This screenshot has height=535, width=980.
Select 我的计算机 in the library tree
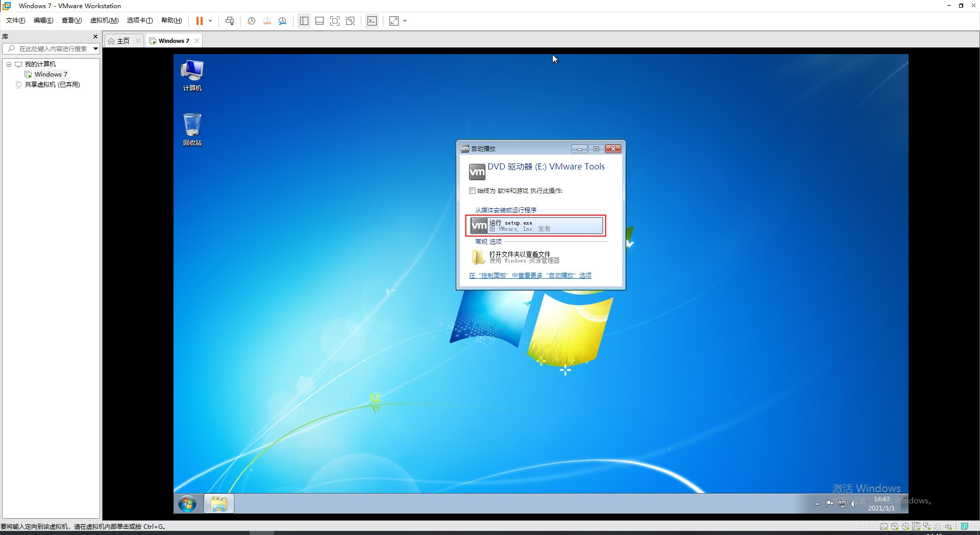pyautogui.click(x=40, y=64)
